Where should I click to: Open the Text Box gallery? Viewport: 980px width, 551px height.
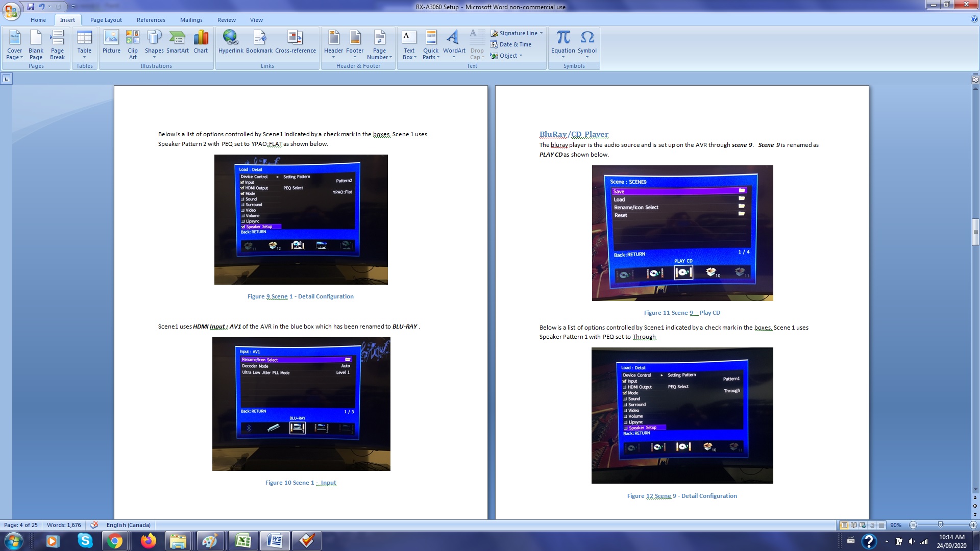409,45
